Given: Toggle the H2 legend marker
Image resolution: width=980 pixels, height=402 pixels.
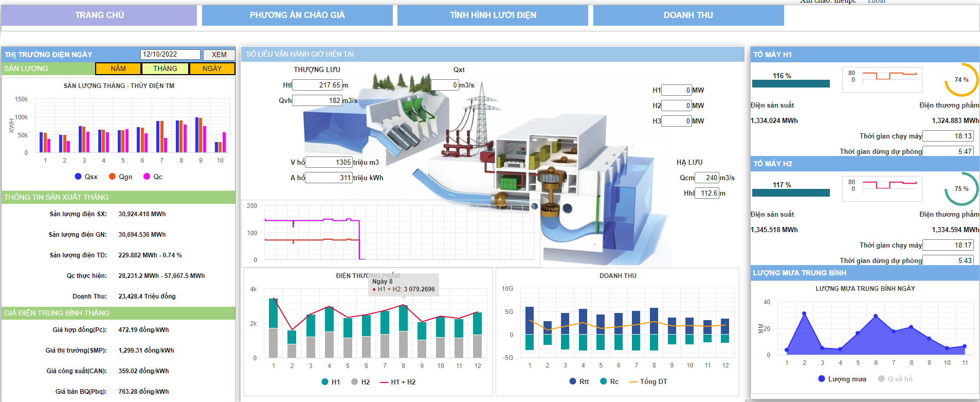Looking at the screenshot, I should point(360,382).
